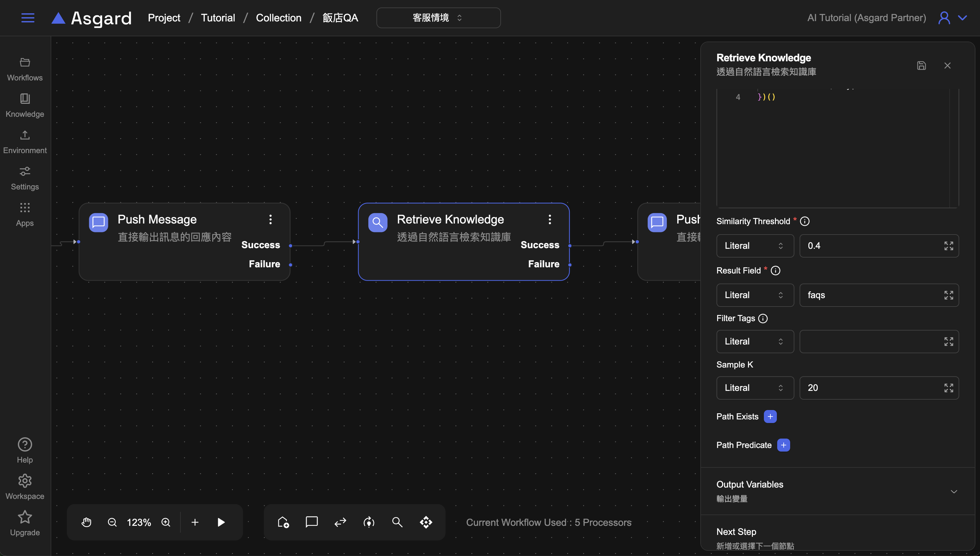Click the search icon in bottom toolbar
980x556 pixels.
coord(397,522)
